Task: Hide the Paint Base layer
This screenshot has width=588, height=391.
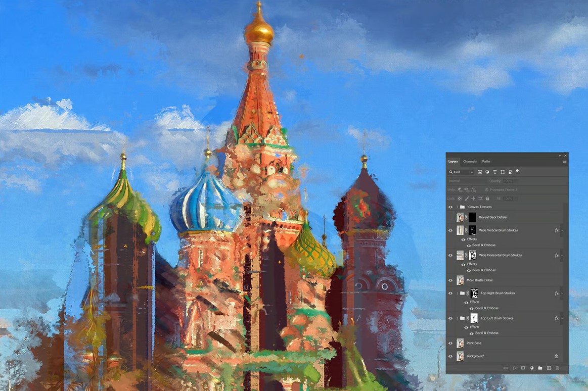Action: point(450,344)
